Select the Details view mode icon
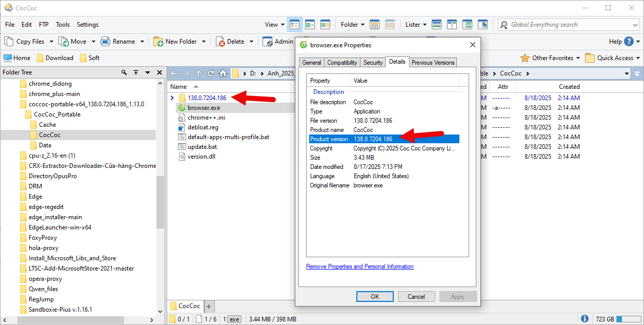This screenshot has height=325, width=644. [295, 24]
